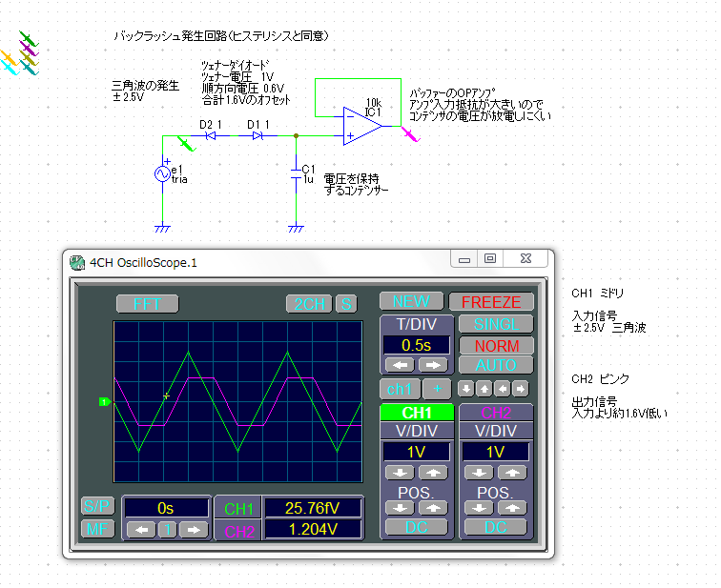
Task: Click the CH1 V/DIV 1V value field
Action: pyautogui.click(x=416, y=452)
